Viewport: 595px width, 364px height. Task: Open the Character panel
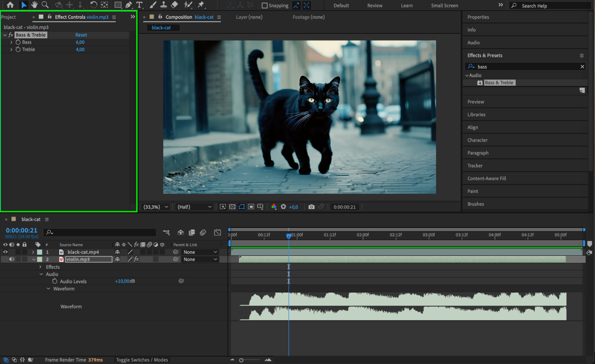(477, 140)
